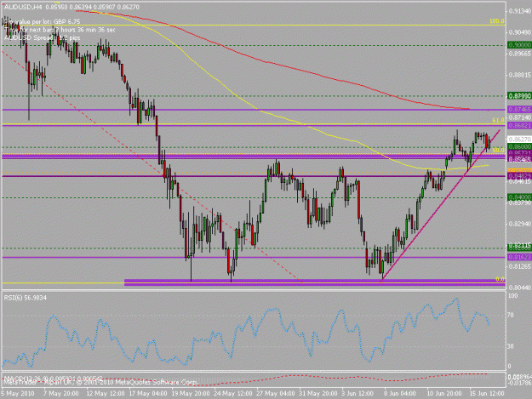
Task: Click the AUDUSD Spread pips info text
Action: (x=42, y=37)
